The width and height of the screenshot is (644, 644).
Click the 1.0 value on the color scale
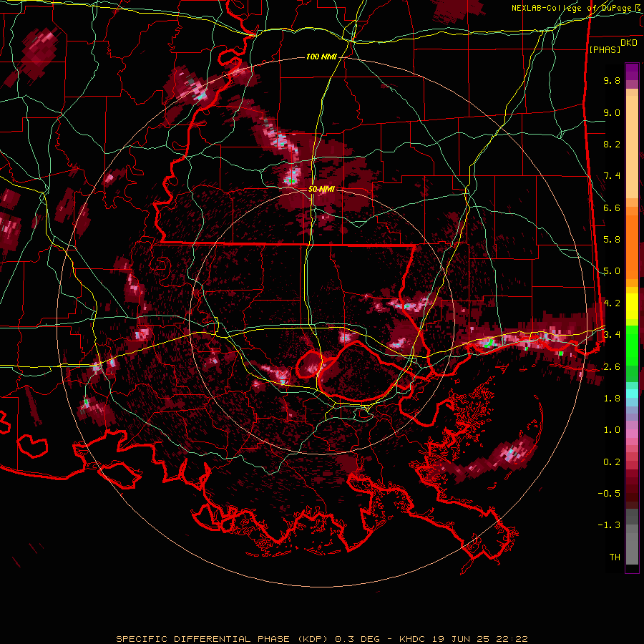click(x=612, y=430)
